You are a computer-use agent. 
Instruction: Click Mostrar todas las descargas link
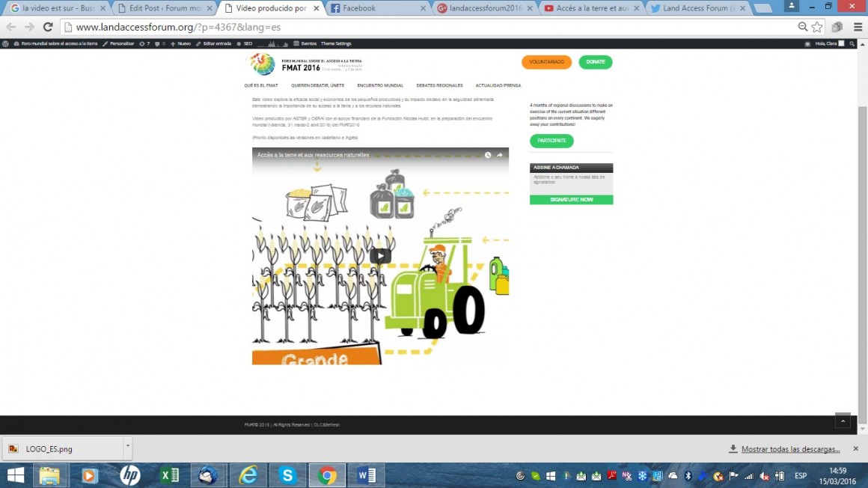[790, 449]
